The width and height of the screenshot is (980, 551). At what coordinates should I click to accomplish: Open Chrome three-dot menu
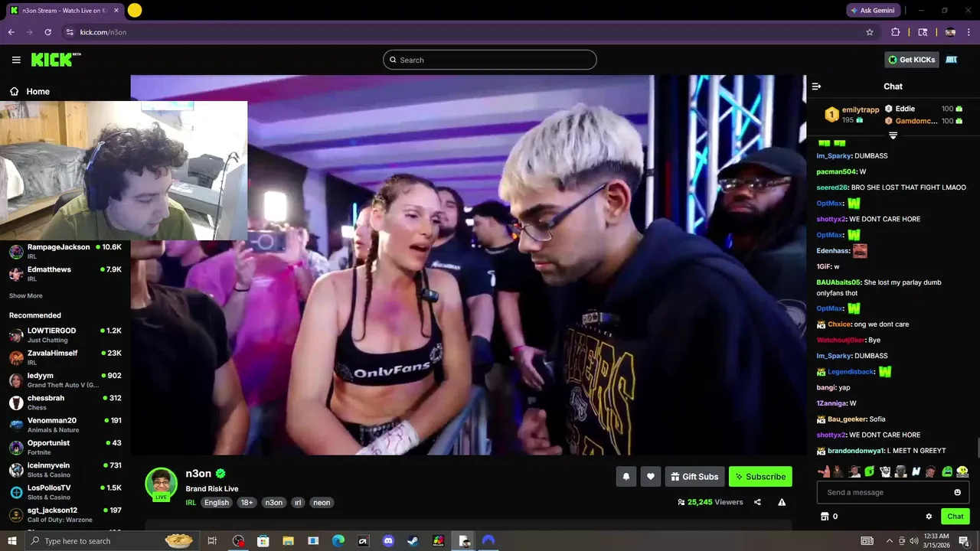coord(969,32)
